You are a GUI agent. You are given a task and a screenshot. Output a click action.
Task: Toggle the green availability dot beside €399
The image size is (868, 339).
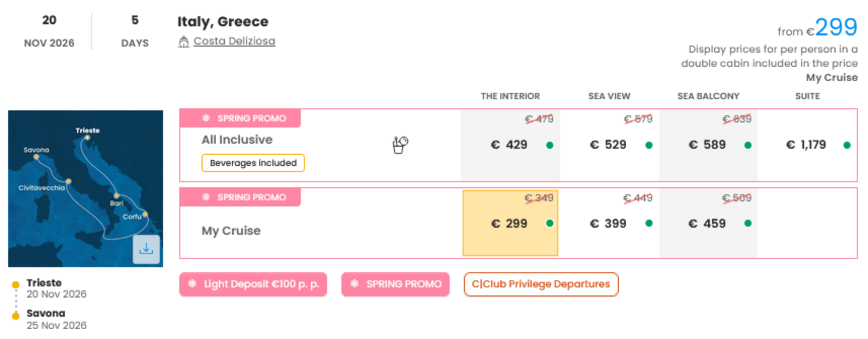coord(649,224)
